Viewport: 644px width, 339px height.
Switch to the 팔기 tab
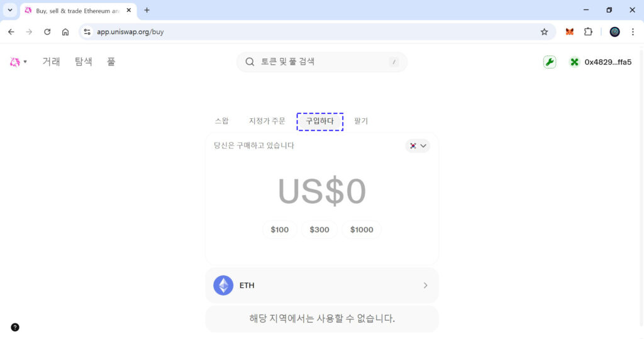361,121
